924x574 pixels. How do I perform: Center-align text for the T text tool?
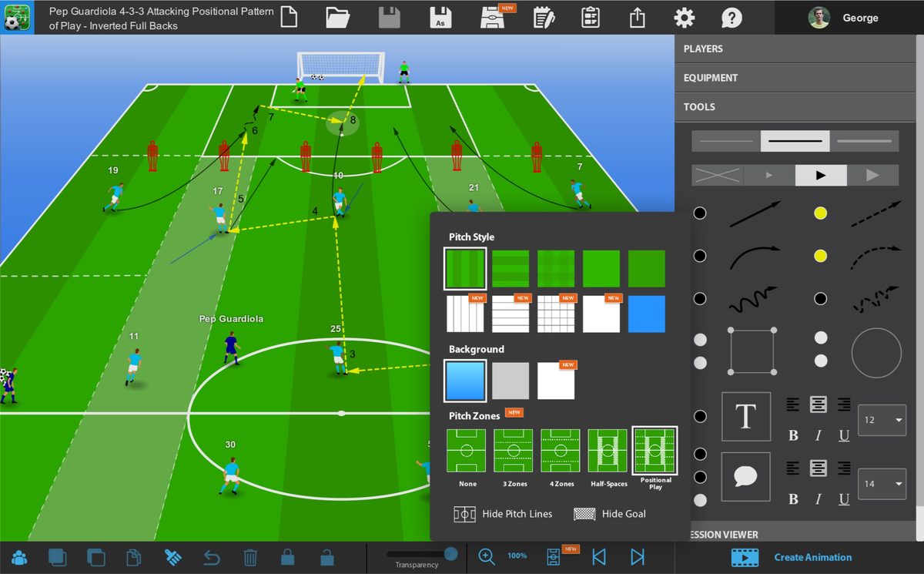[819, 404]
